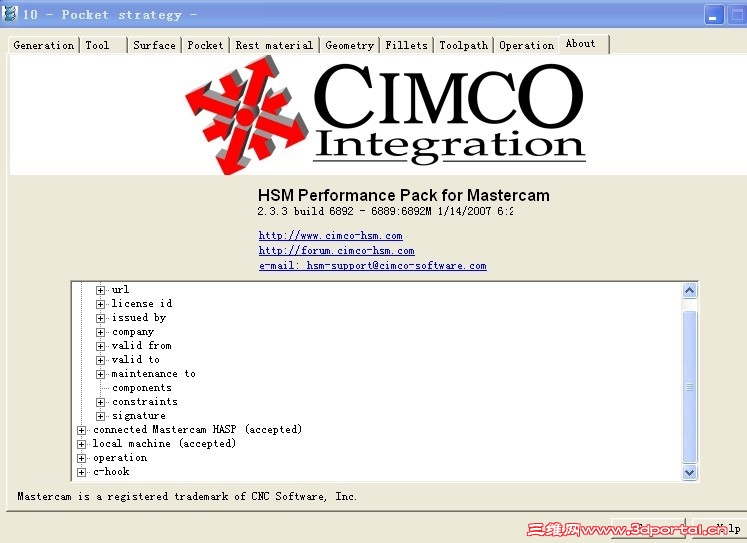
Task: Switch to the Geometry tab
Action: click(349, 45)
